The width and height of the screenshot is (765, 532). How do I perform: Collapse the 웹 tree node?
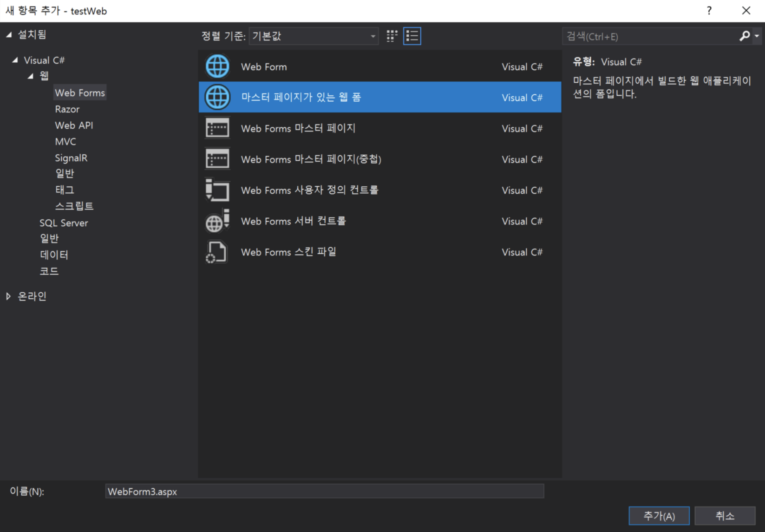(31, 76)
